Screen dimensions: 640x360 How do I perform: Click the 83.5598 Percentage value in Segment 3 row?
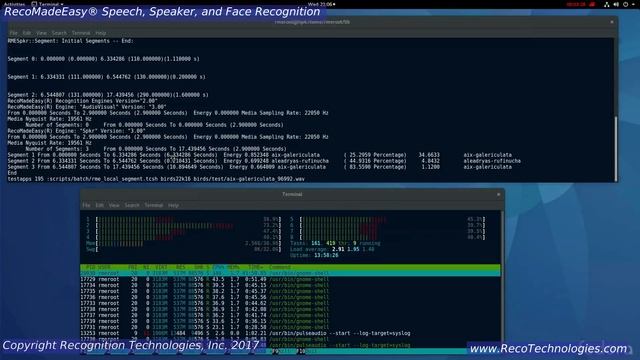(x=375, y=167)
